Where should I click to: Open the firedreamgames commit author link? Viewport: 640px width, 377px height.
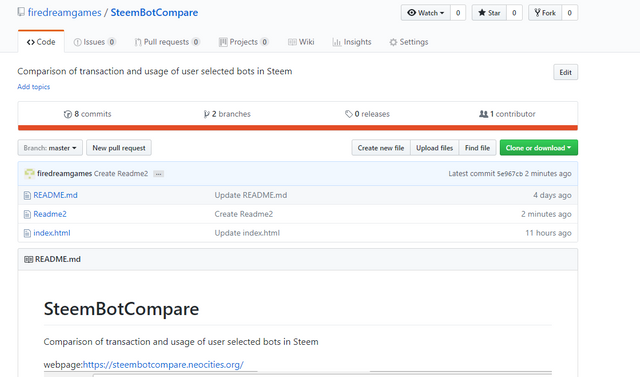[64, 173]
